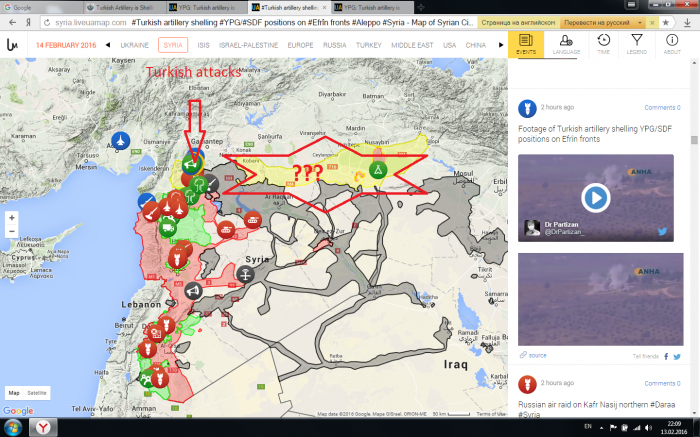
Task: Open the Events panel icon
Action: (x=526, y=44)
